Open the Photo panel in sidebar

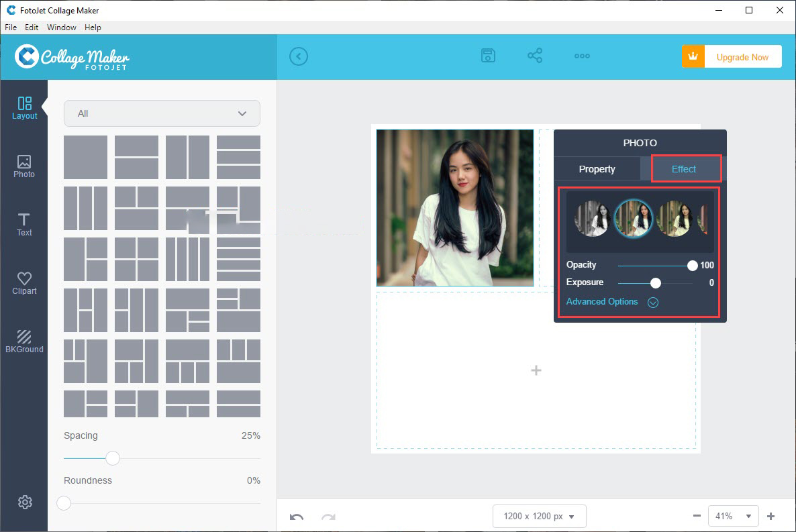[x=24, y=166]
